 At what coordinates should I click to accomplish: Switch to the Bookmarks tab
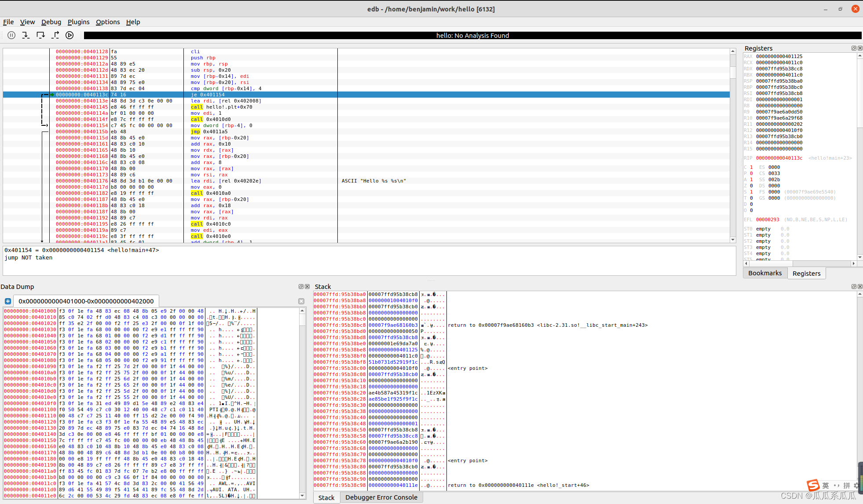pos(765,273)
